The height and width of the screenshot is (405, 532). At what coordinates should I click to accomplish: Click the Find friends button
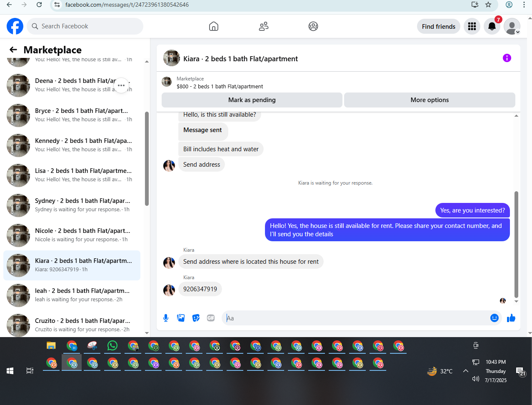tap(439, 26)
